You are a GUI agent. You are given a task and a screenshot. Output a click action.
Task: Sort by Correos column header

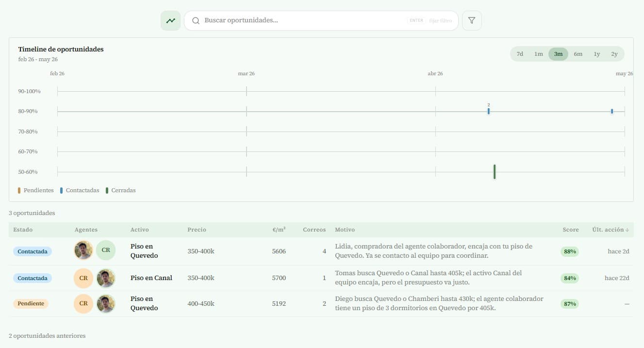[314, 230]
